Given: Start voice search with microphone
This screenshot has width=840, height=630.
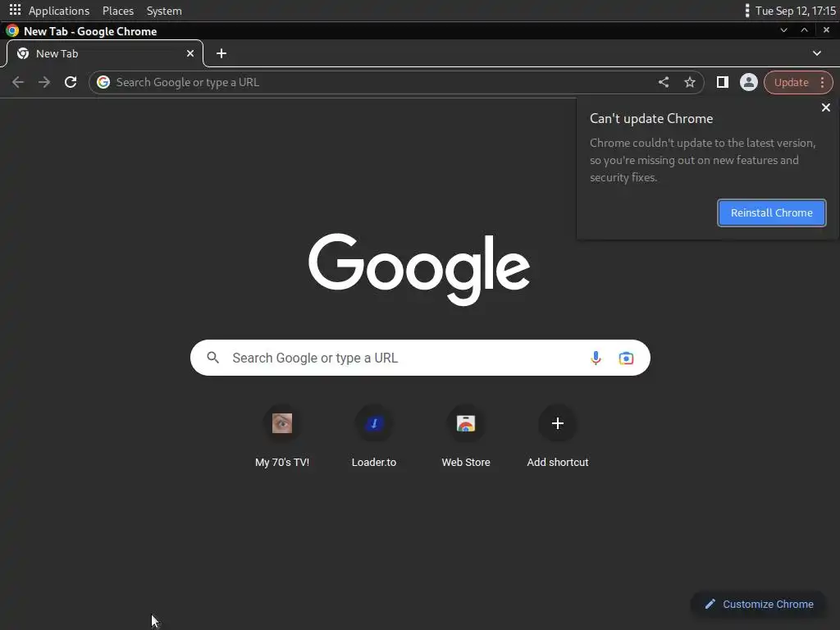Looking at the screenshot, I should click(x=596, y=358).
